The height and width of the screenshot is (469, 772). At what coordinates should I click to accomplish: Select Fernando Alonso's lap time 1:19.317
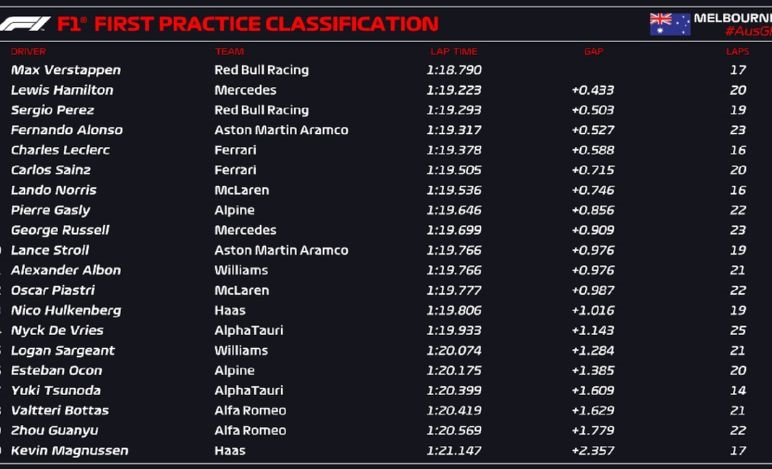pos(453,130)
